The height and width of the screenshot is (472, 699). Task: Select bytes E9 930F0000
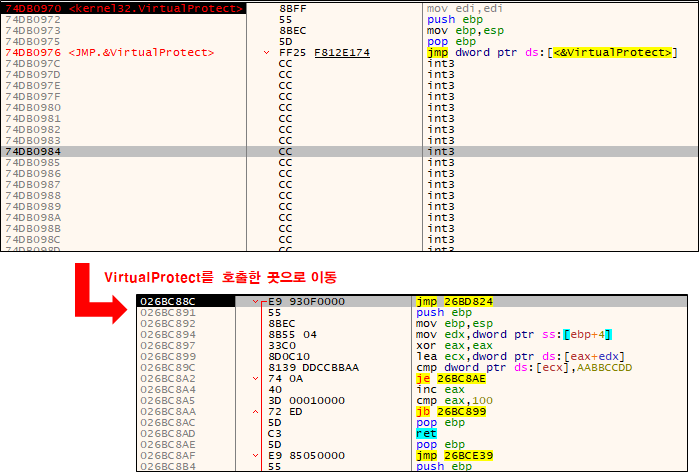pyautogui.click(x=306, y=301)
